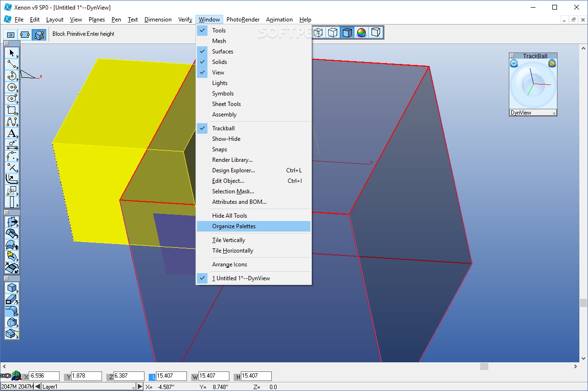Click the rainbow sphere render icon
This screenshot has height=391, width=588.
[361, 32]
